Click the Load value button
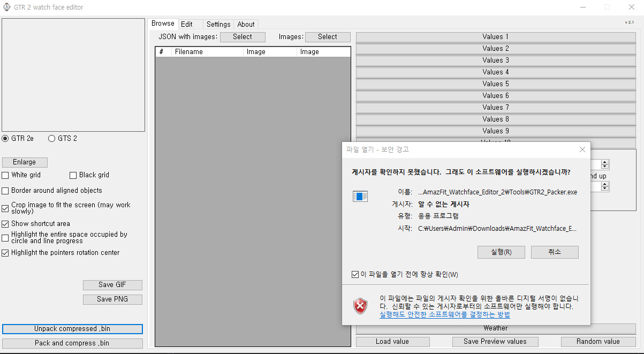The width and height of the screenshot is (644, 354). (x=392, y=342)
